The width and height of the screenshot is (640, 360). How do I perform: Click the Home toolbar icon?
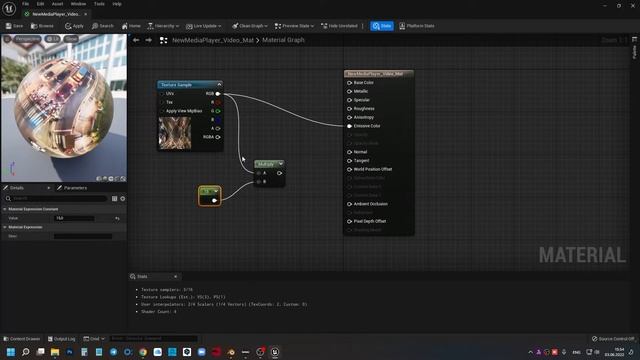click(131, 26)
